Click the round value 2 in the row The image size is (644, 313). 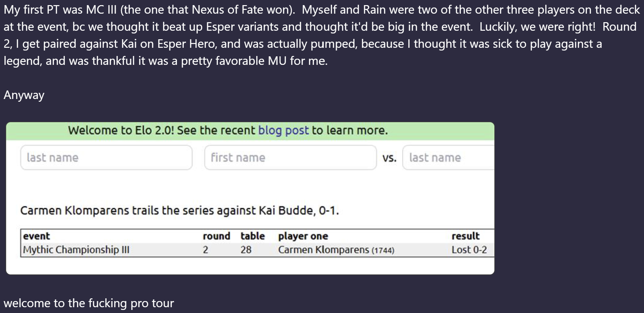[205, 250]
